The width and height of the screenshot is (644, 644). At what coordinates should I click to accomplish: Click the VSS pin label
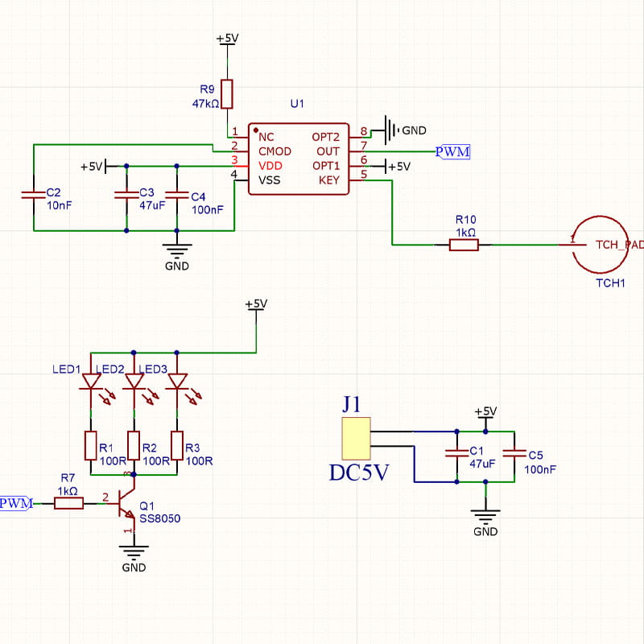click(270, 180)
